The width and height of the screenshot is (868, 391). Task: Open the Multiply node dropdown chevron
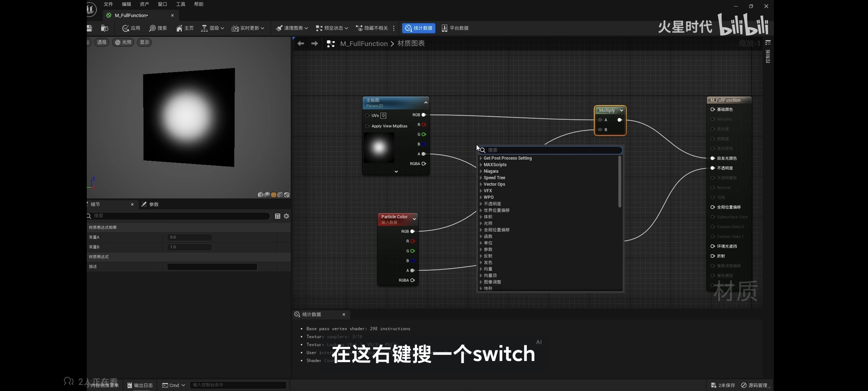[621, 110]
